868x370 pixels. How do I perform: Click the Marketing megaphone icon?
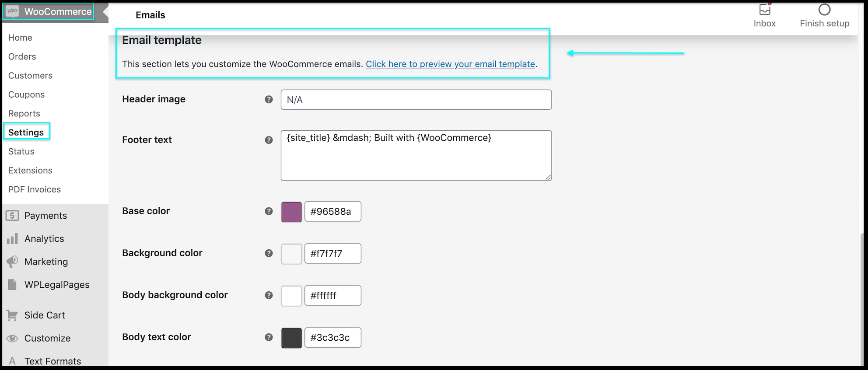pyautogui.click(x=12, y=262)
